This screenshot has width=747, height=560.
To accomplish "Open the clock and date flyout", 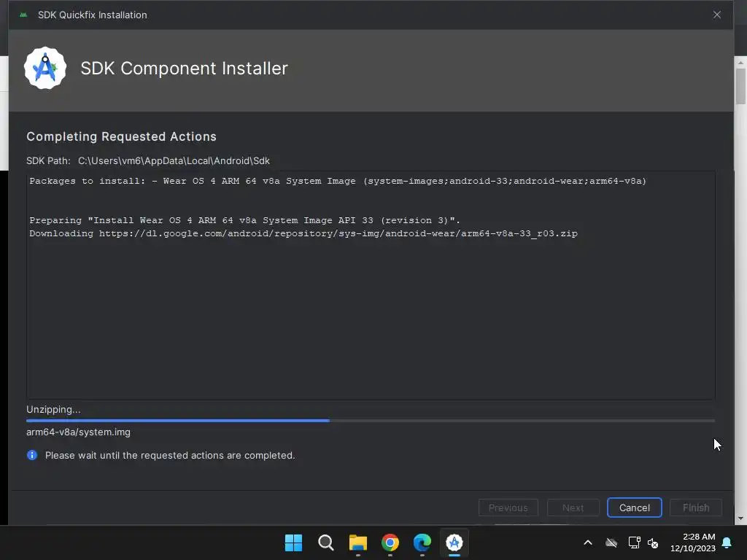I will pyautogui.click(x=693, y=542).
